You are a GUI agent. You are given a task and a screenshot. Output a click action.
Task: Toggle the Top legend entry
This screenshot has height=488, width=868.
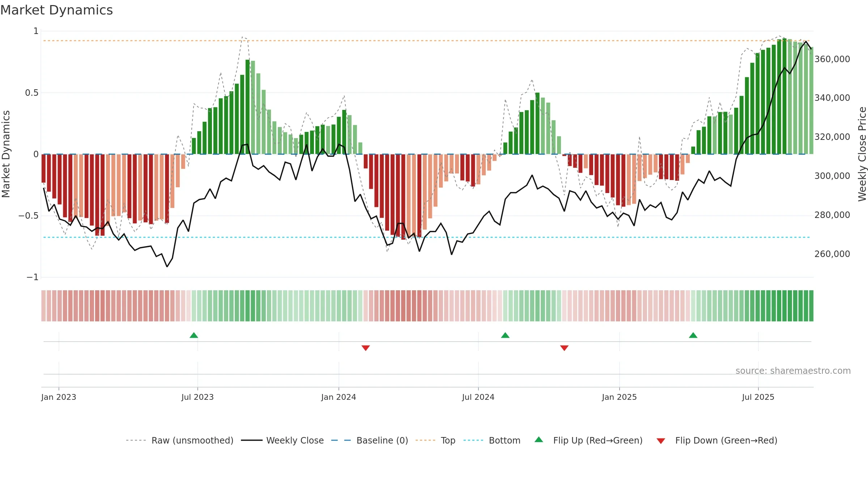click(x=435, y=440)
